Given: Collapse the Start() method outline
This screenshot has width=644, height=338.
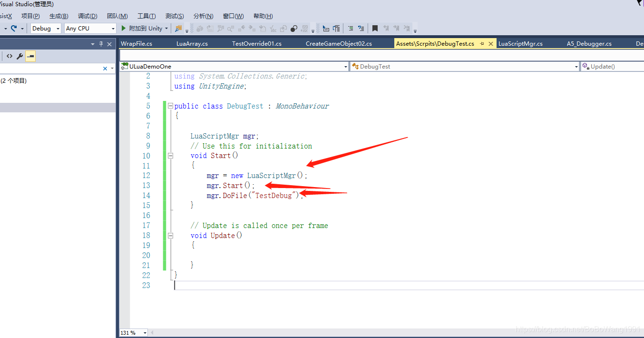Looking at the screenshot, I should point(170,156).
